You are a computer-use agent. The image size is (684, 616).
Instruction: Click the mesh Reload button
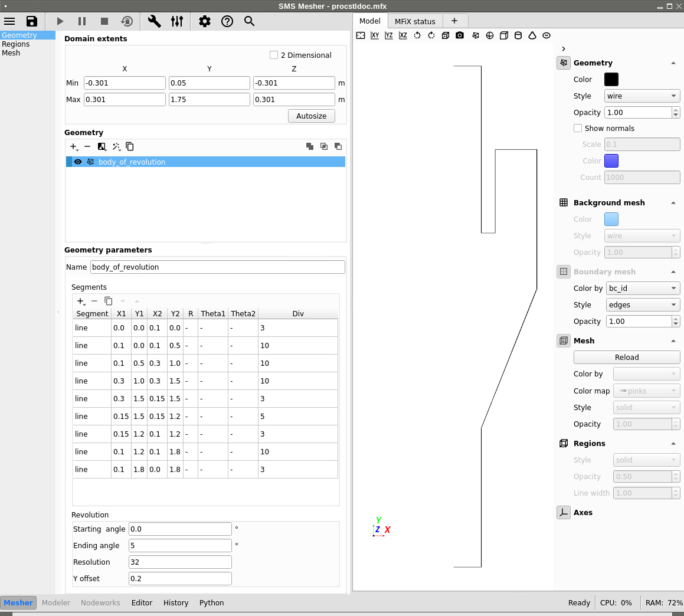click(x=626, y=357)
